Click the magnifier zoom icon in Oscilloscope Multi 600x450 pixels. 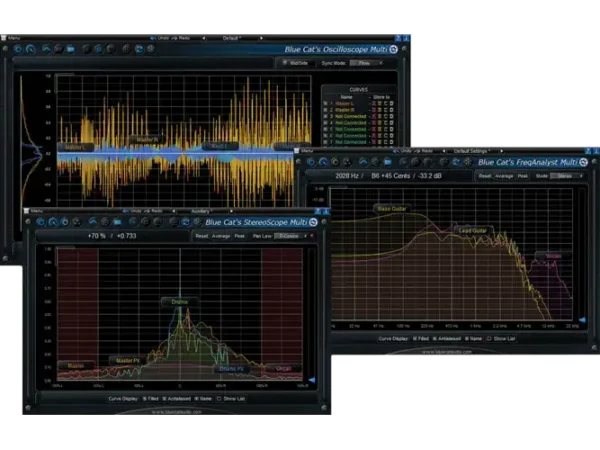31,49
